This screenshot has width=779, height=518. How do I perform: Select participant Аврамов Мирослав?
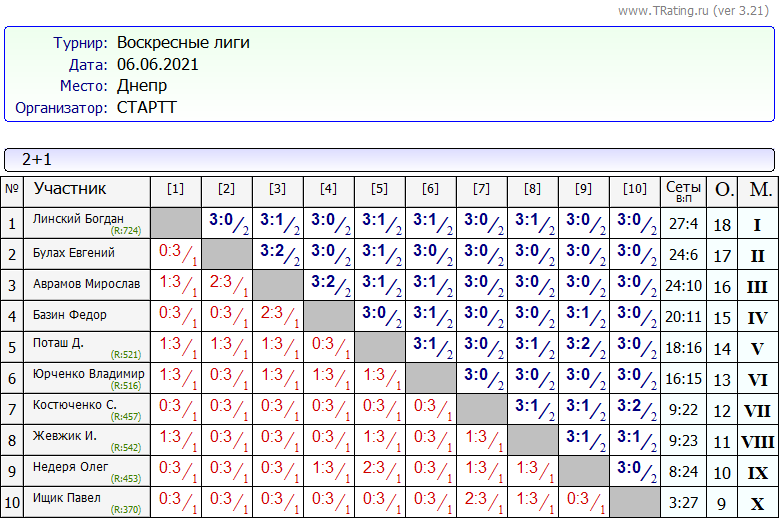click(86, 284)
